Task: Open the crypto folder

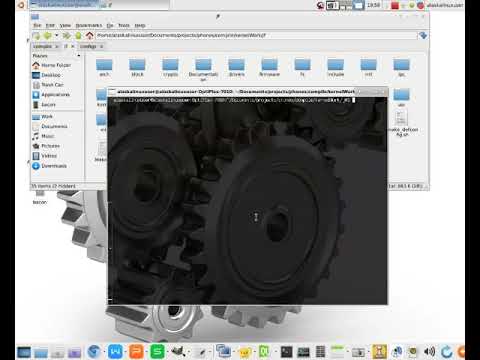Action: (170, 68)
